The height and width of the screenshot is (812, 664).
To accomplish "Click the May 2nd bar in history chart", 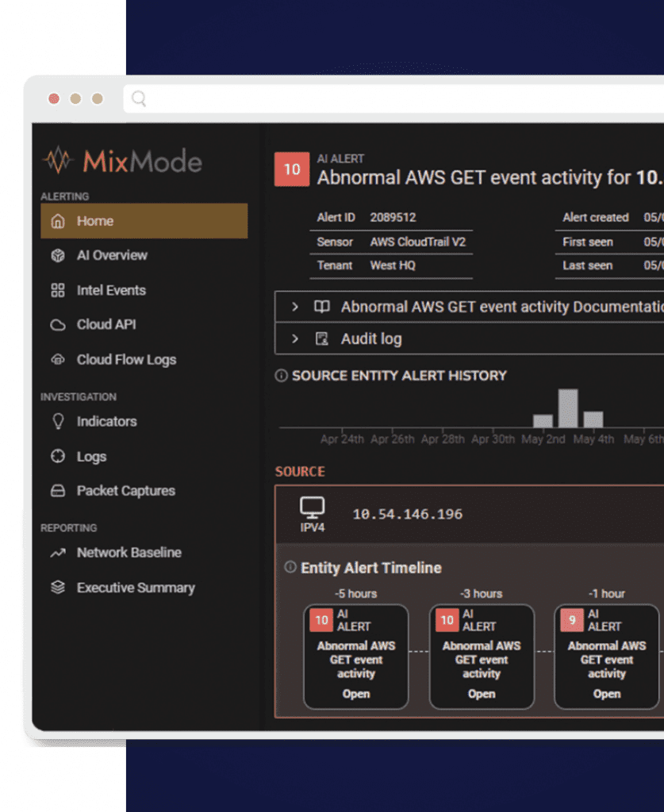I will click(x=543, y=420).
